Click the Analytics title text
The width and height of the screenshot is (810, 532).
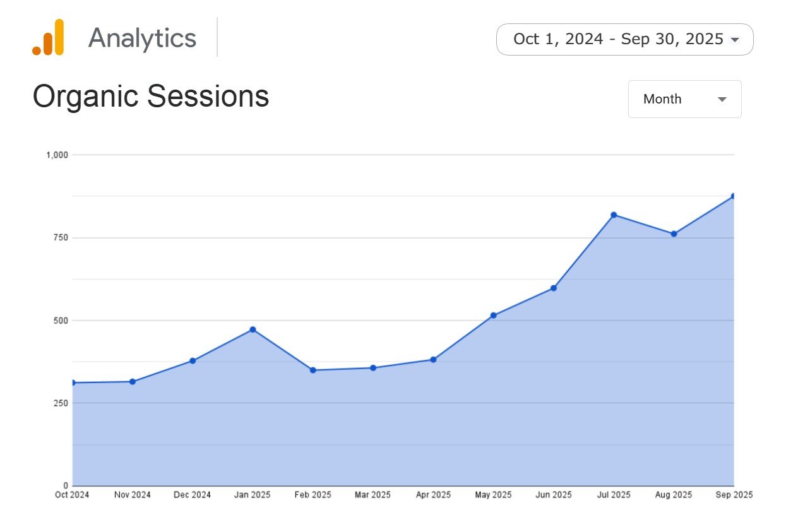(142, 38)
